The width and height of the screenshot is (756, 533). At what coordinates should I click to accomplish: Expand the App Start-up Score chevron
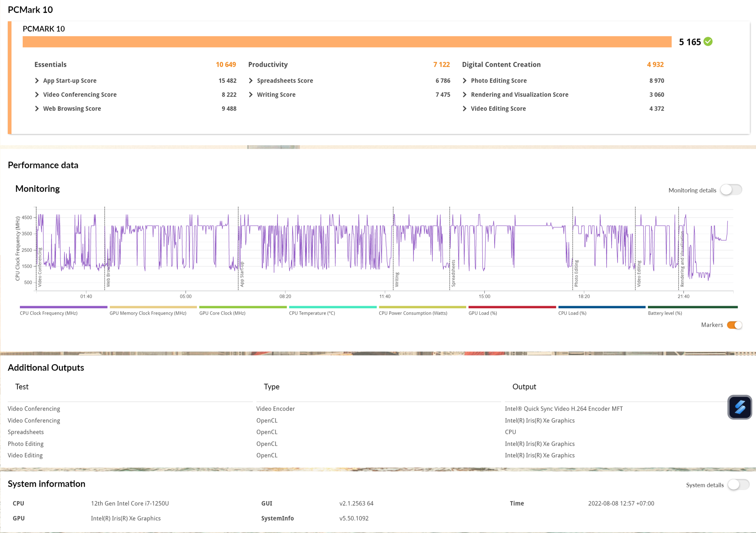(x=37, y=81)
